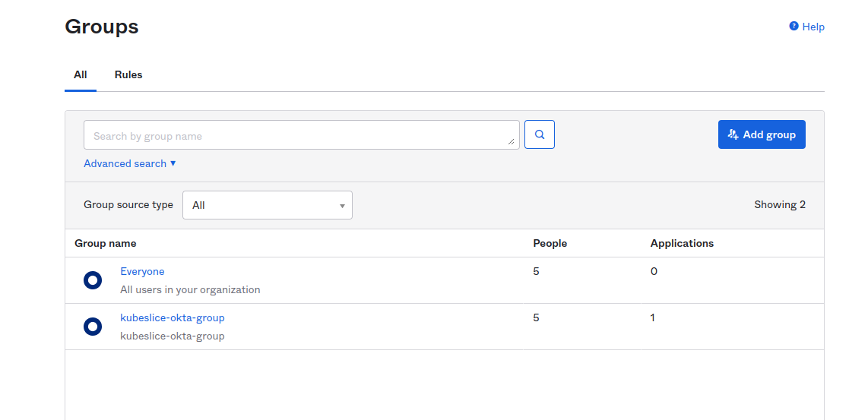Click Applications count 1 for kubeslice-okta-group
Screen dimensions: 868x420
[x=653, y=317]
